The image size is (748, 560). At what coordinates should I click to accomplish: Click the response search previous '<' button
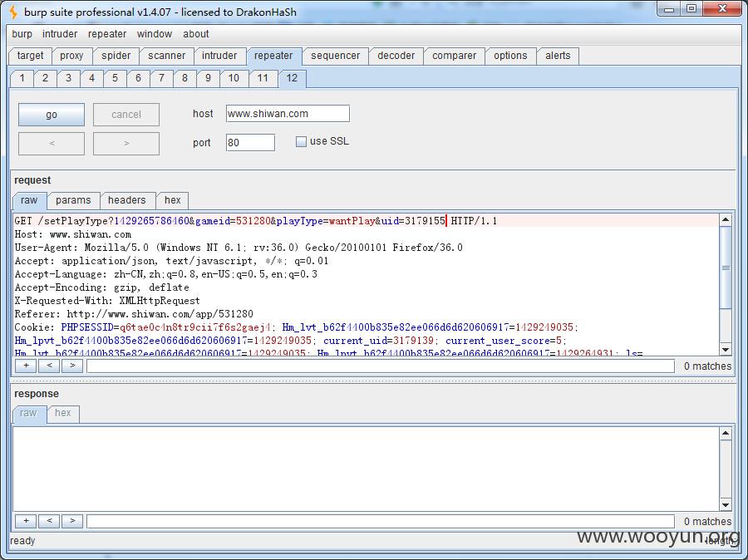click(x=49, y=521)
